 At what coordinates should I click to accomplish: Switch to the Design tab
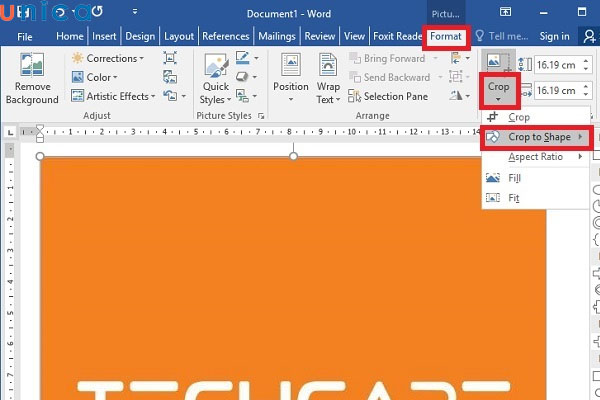point(140,36)
